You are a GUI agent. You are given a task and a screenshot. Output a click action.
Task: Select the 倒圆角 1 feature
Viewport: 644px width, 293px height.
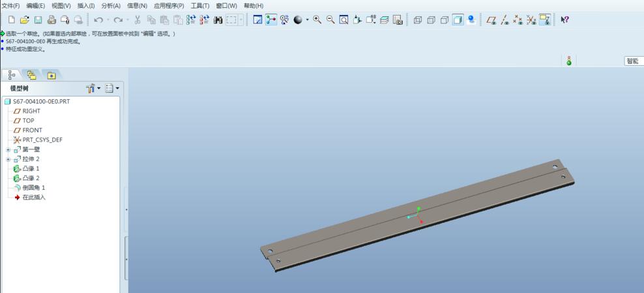pos(33,188)
